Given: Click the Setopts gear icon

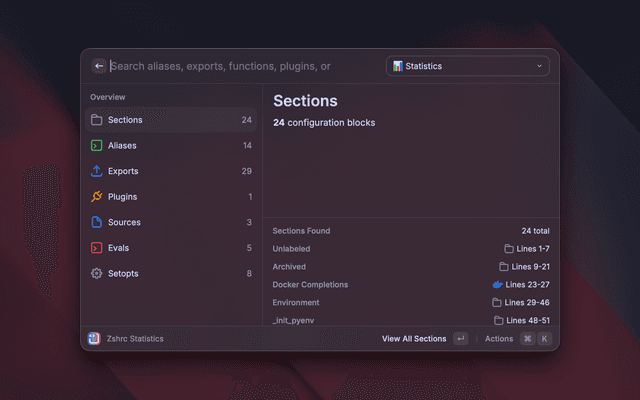Looking at the screenshot, I should pos(97,273).
